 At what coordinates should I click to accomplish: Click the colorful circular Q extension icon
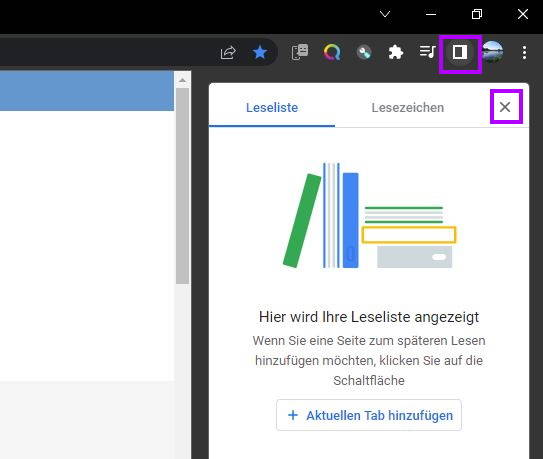pos(332,52)
